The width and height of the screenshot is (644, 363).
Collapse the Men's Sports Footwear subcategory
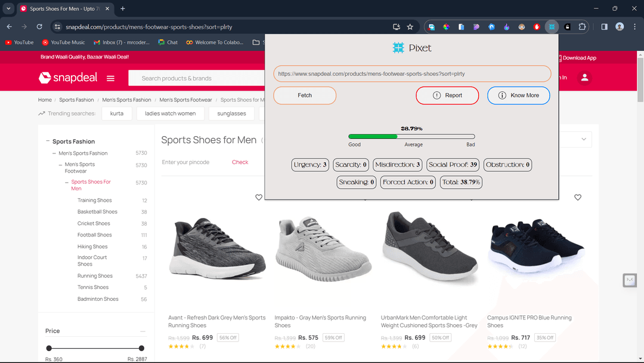click(60, 164)
